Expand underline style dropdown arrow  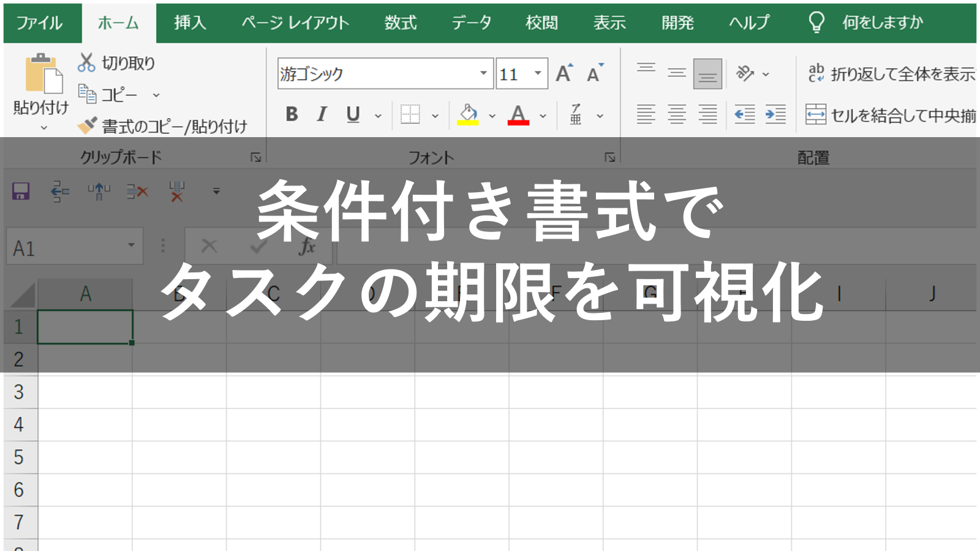(378, 116)
